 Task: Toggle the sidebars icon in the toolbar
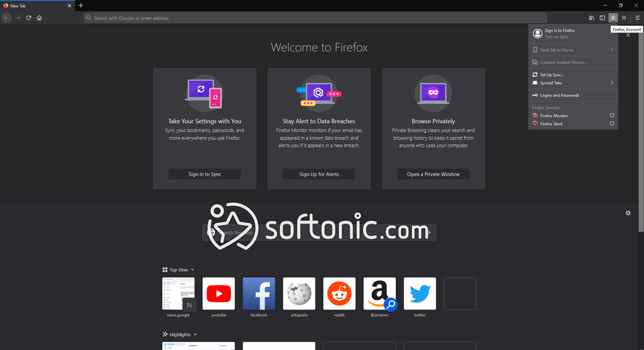pos(602,18)
